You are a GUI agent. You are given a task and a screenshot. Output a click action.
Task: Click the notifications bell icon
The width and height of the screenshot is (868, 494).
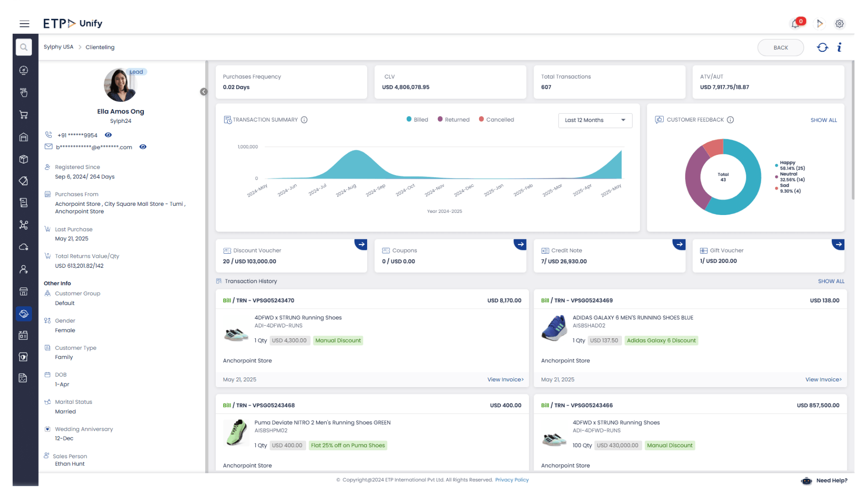click(795, 24)
